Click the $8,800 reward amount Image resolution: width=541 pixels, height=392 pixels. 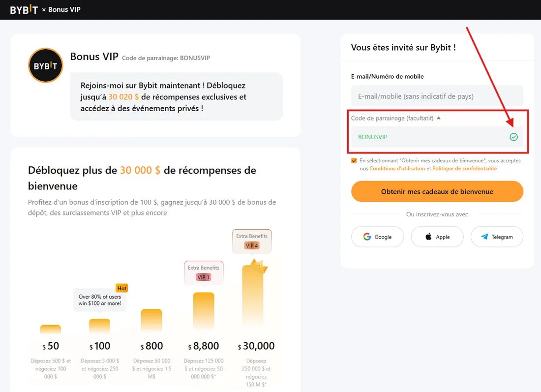204,346
